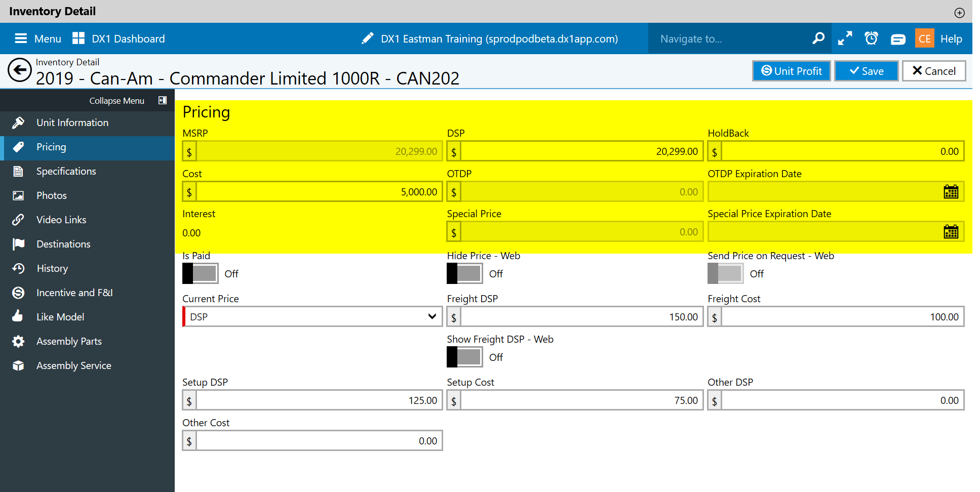The height and width of the screenshot is (492, 980).
Task: Open Assembly Parts section
Action: tap(87, 341)
